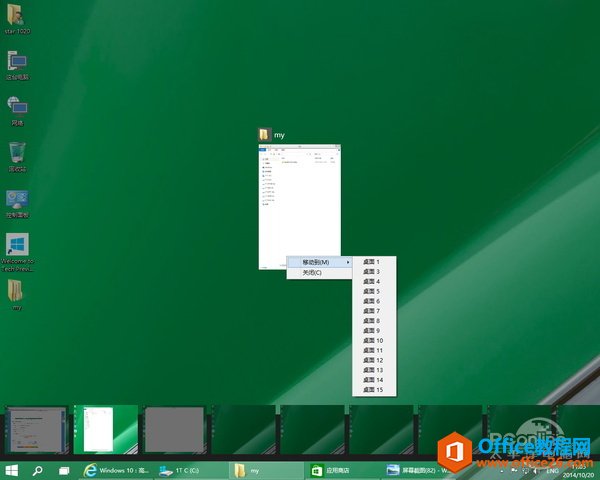This screenshot has width=600, height=480.
Task: Click the folder icon beside my title
Action: click(x=264, y=135)
